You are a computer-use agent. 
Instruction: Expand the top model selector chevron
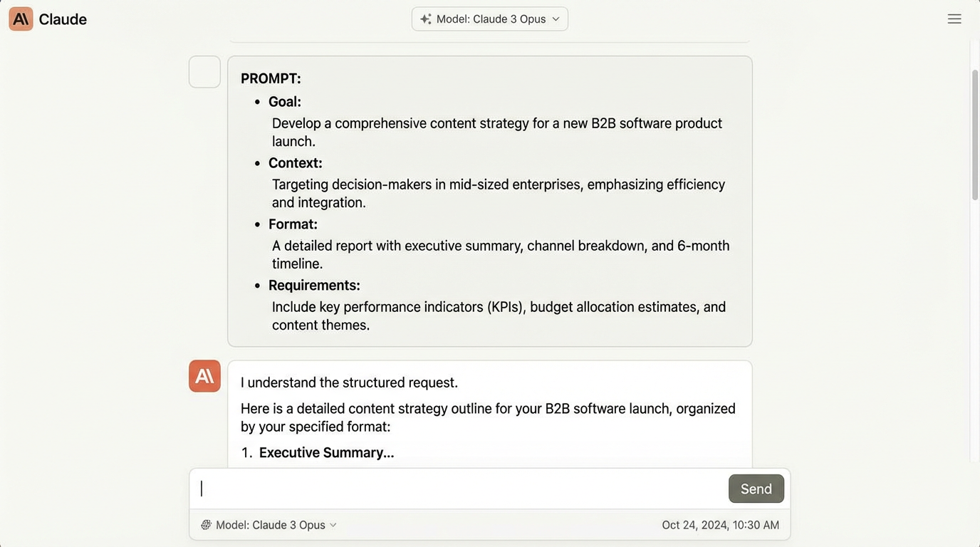point(556,19)
